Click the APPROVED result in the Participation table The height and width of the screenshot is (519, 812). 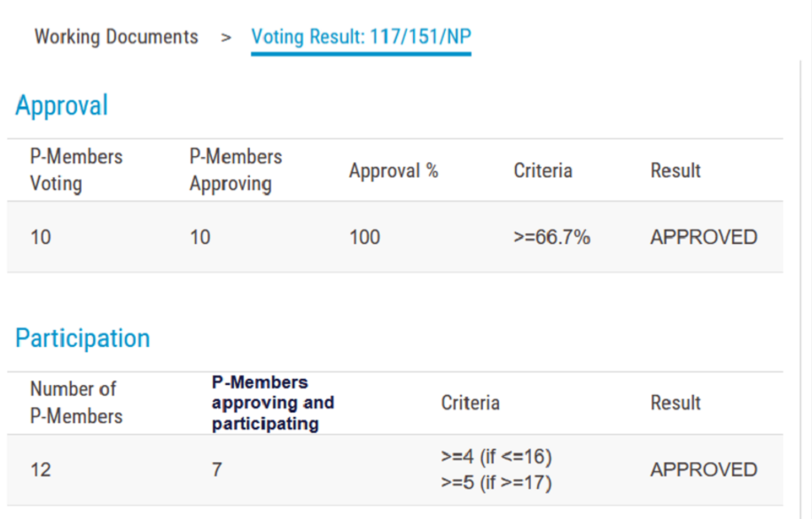click(x=704, y=469)
